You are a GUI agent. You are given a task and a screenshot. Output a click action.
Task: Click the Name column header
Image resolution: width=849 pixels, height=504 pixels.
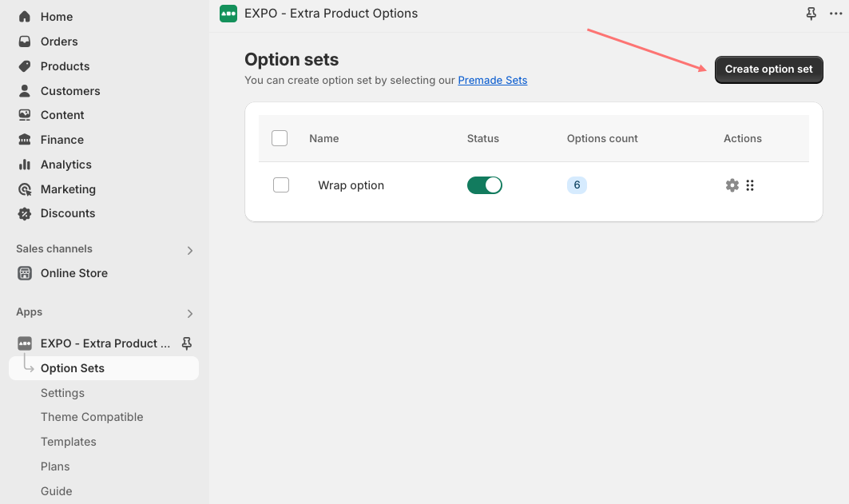pyautogui.click(x=323, y=139)
